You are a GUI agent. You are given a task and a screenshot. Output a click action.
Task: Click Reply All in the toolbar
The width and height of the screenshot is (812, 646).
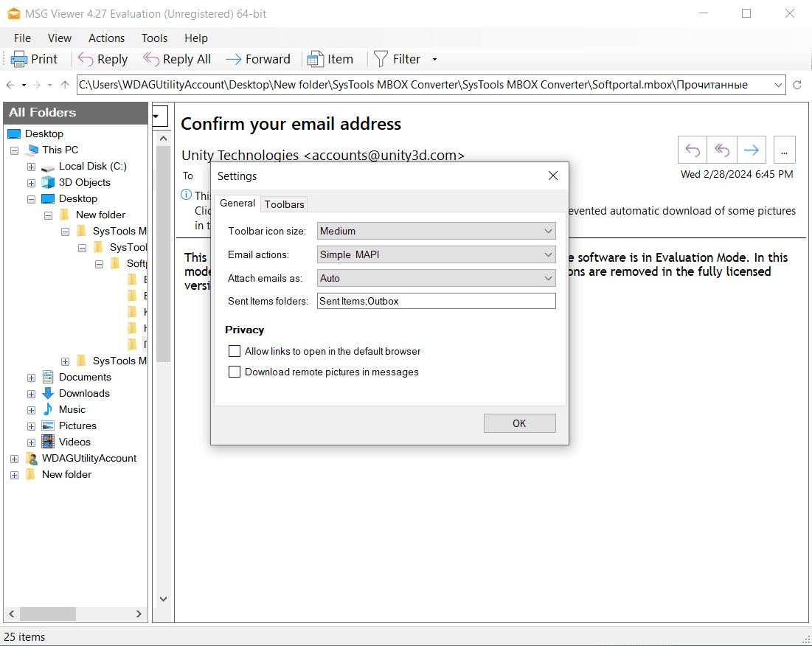point(176,59)
